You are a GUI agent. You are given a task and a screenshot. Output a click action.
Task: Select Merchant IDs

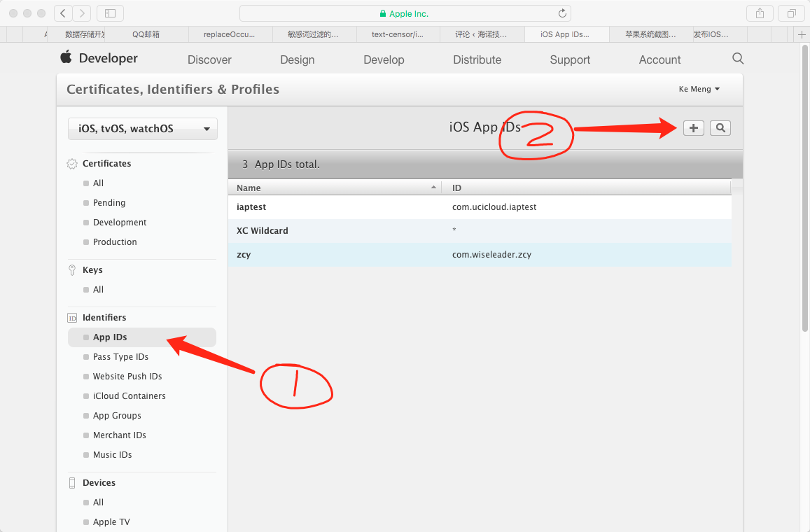click(119, 435)
